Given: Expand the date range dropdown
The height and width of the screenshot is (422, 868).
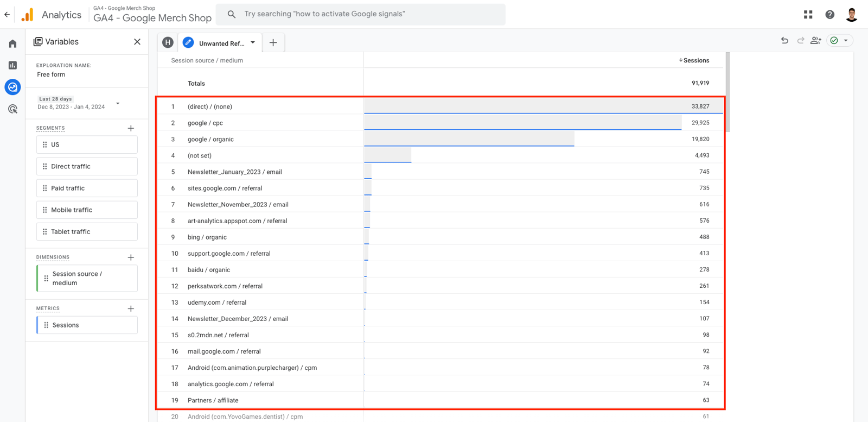Looking at the screenshot, I should [118, 103].
